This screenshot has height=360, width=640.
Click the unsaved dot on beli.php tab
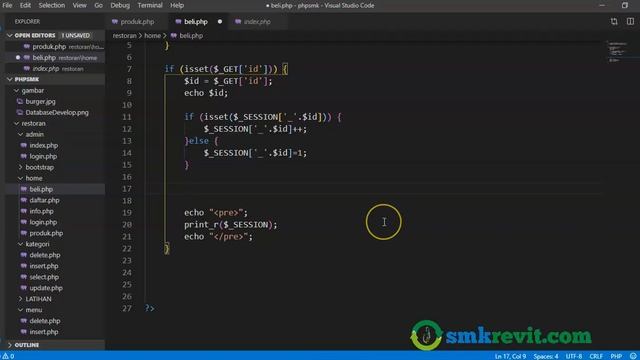pos(220,22)
